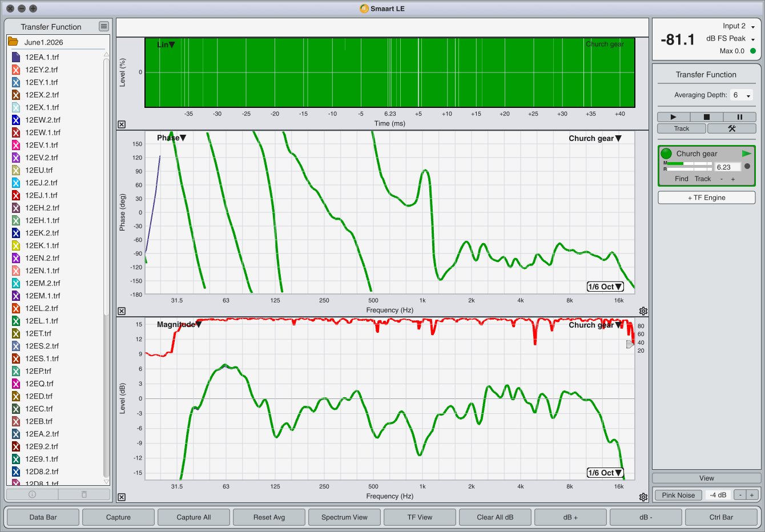Open Averaging Depth dropdown
The image size is (765, 532).
[x=742, y=95]
